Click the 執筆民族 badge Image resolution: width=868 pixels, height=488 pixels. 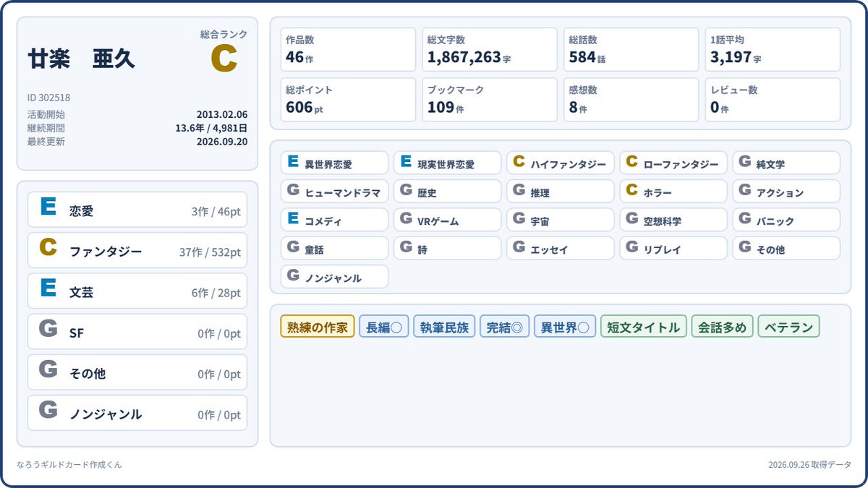(x=445, y=327)
